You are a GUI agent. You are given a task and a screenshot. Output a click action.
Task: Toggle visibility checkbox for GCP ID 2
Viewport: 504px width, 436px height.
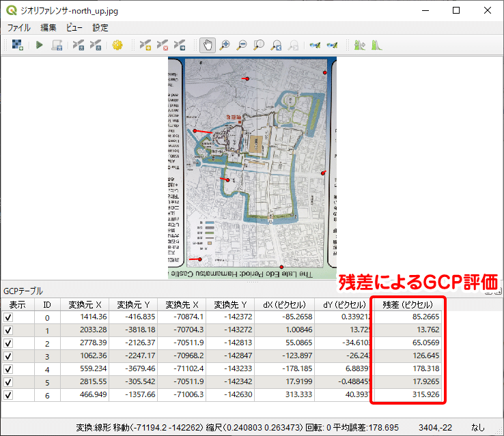pos(8,343)
